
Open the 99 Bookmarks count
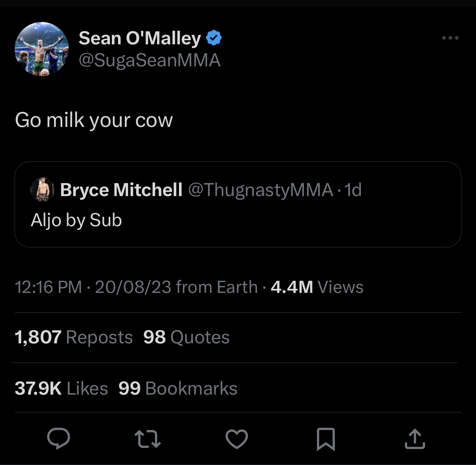[x=178, y=388]
